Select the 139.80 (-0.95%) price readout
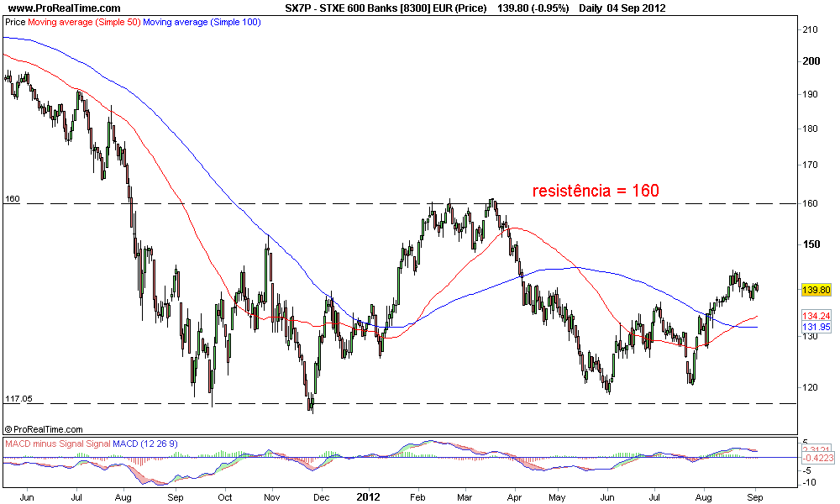 point(533,8)
